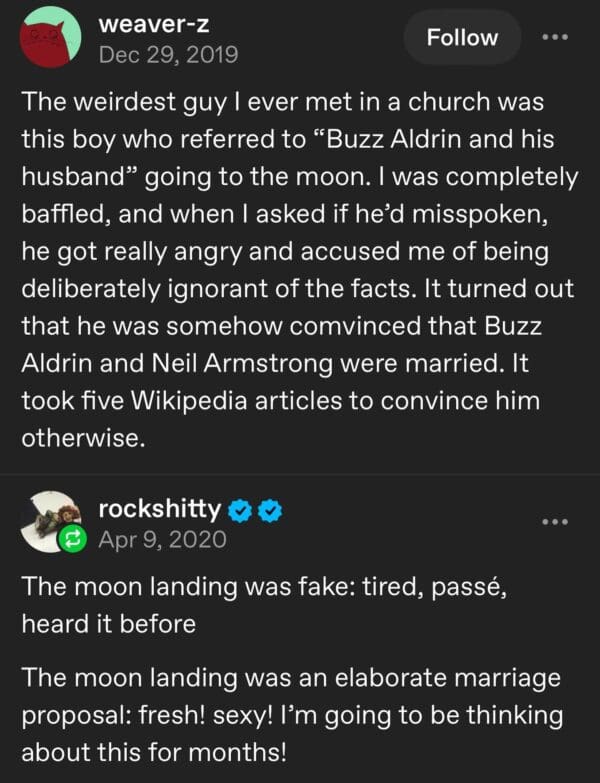Open weaver-z post options menu
The width and height of the screenshot is (600, 783).
[553, 38]
